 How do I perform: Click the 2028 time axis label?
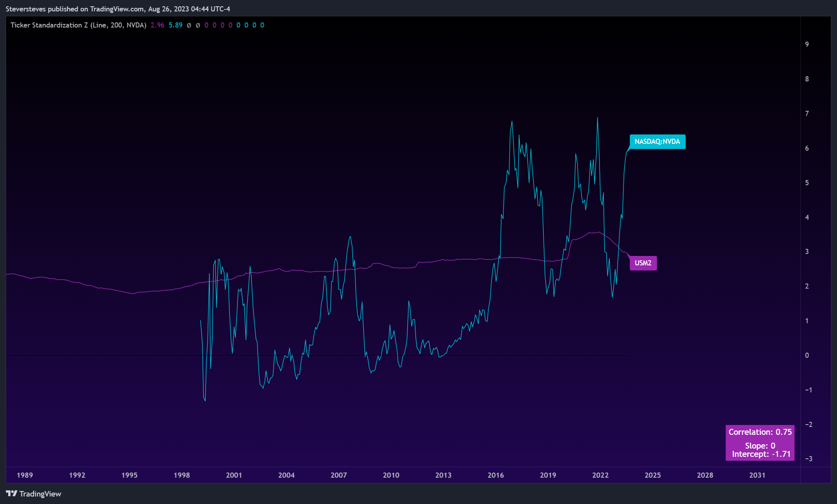705,475
